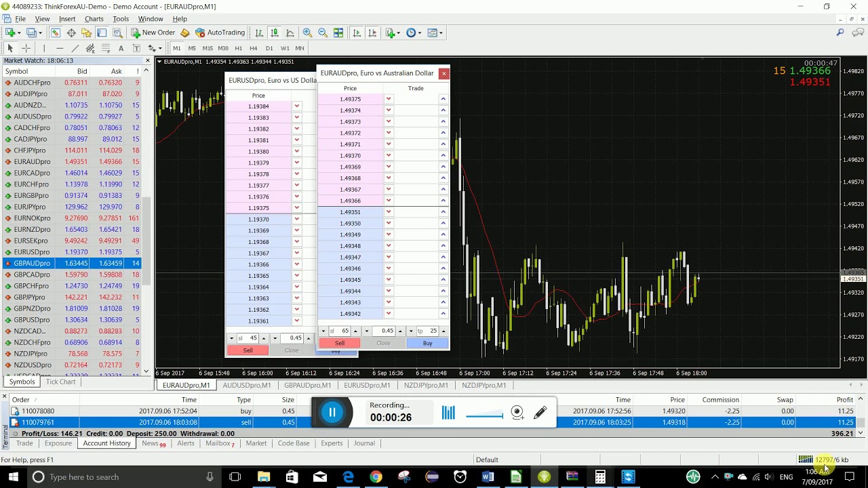Select the horizontal line drawing tool

[x=60, y=48]
